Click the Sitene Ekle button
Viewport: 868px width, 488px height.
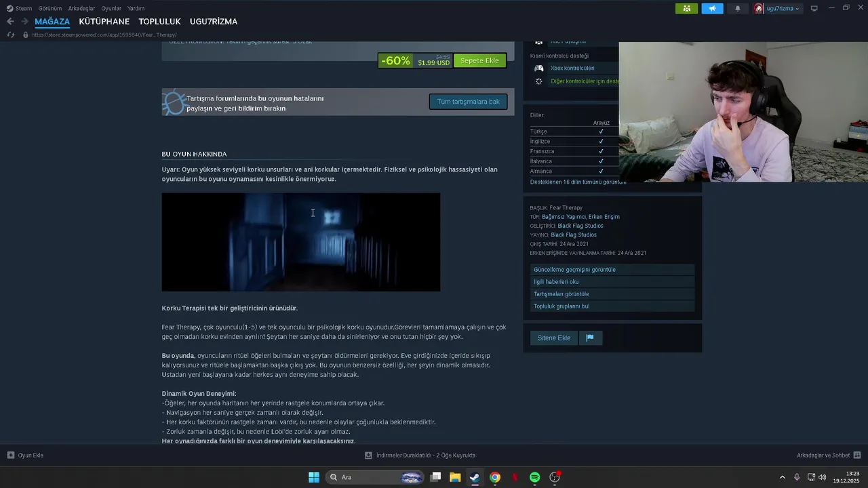pyautogui.click(x=553, y=338)
